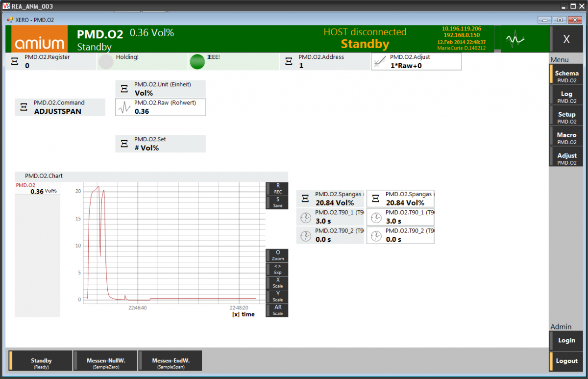Click the X button in green header

566,39
